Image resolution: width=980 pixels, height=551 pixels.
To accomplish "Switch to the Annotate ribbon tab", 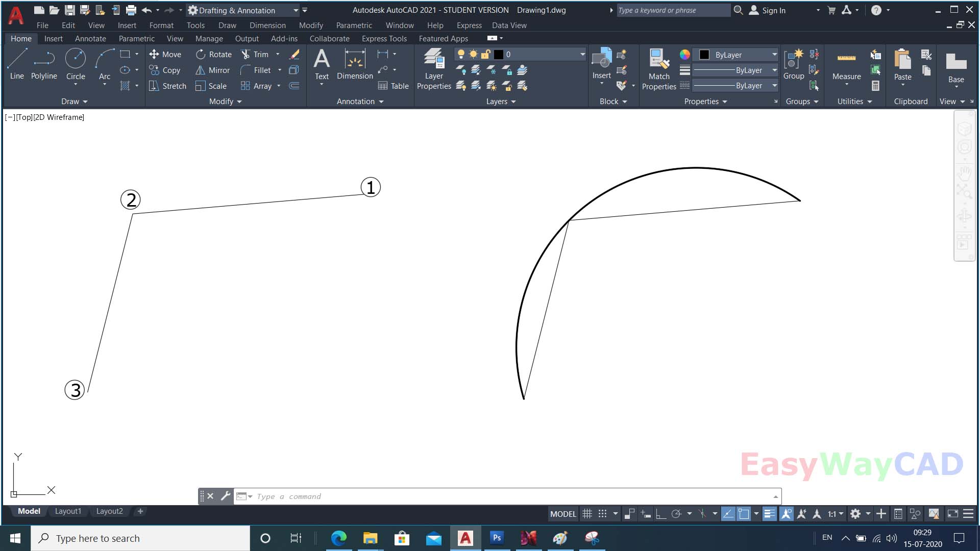I will (x=90, y=38).
